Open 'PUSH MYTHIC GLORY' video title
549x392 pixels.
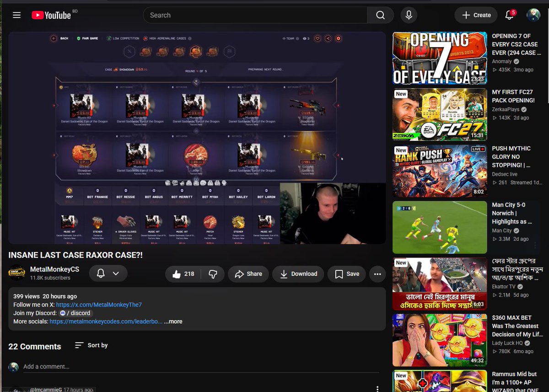(x=511, y=157)
